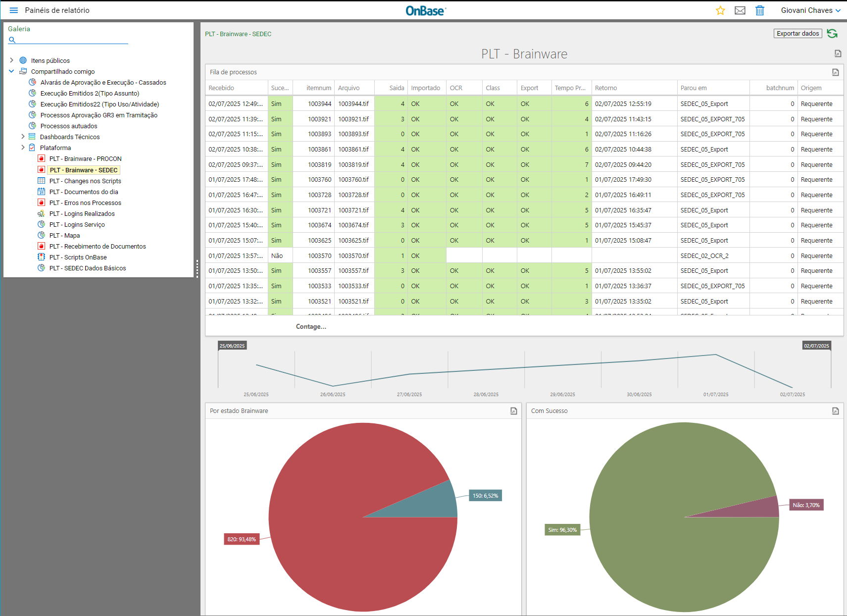The image size is (847, 616).
Task: Click the Plataforma clipboard icon
Action: click(x=32, y=148)
